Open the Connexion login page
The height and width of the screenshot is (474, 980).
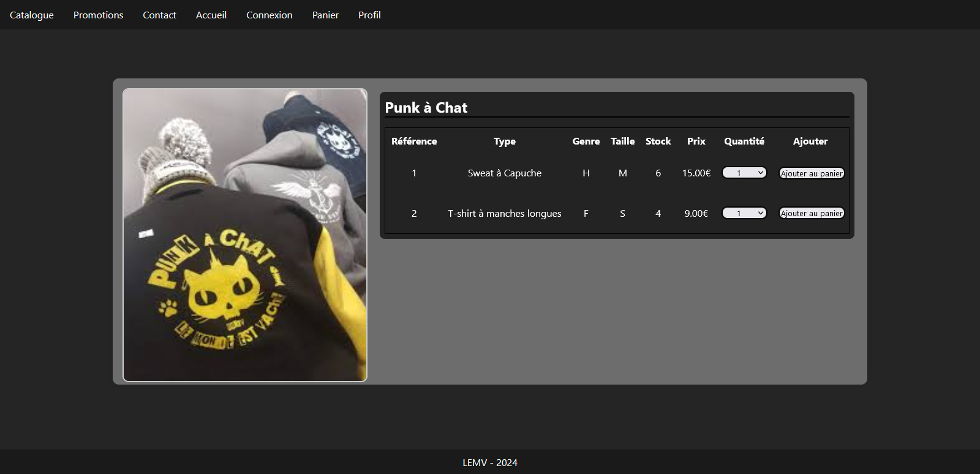(x=269, y=15)
